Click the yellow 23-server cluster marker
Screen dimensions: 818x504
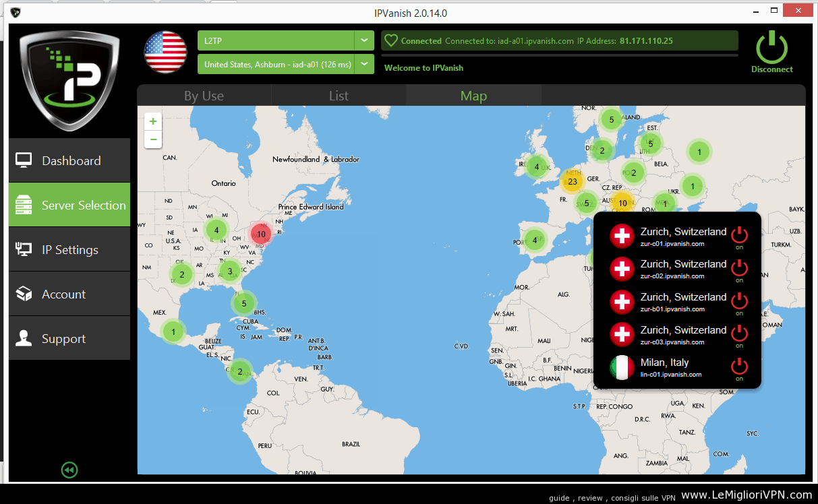point(573,181)
